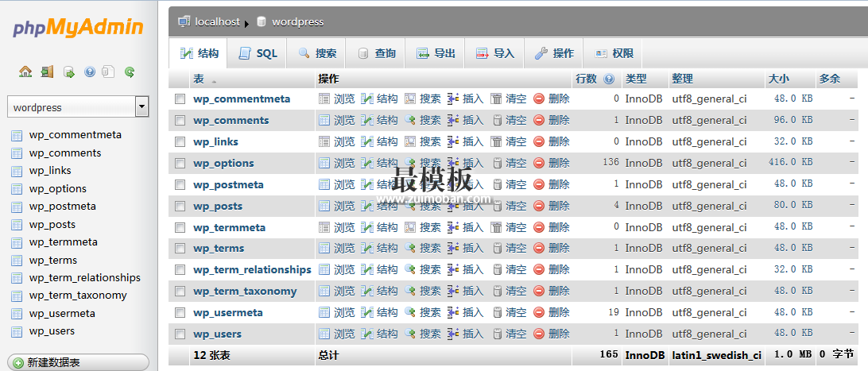Switch to the 查询 tab
Image resolution: width=868 pixels, height=371 pixels.
[x=376, y=54]
